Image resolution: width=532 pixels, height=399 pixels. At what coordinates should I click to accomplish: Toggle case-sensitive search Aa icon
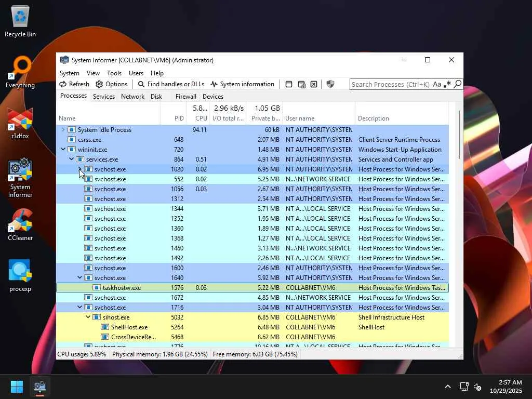pyautogui.click(x=437, y=84)
